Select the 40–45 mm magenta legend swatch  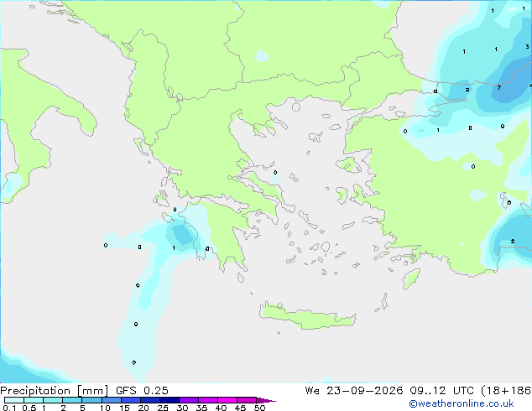point(227,400)
